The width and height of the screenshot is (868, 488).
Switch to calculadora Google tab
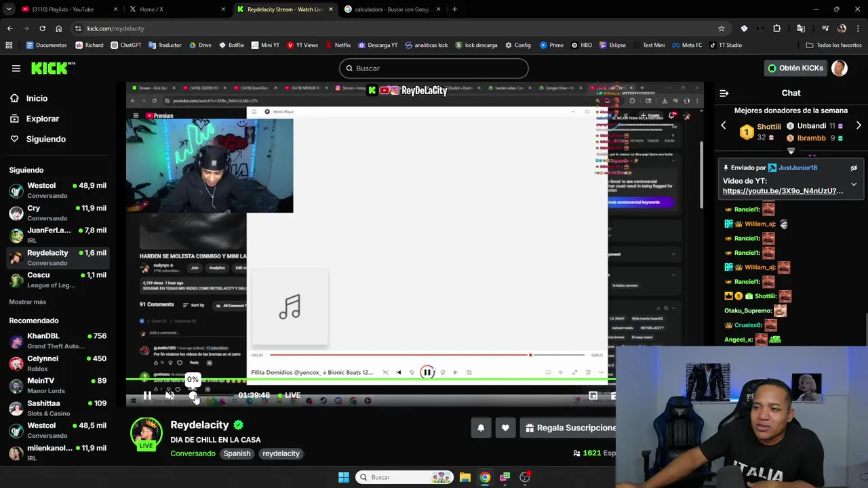393,9
